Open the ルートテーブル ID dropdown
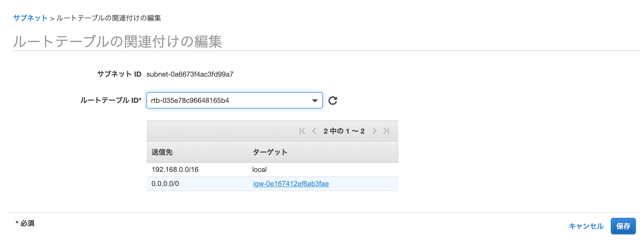 pyautogui.click(x=234, y=100)
